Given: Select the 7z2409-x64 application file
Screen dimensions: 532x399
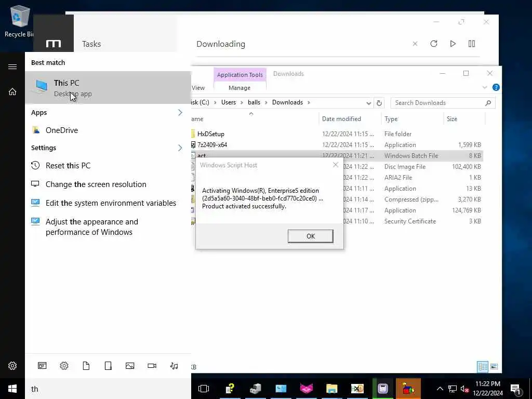Looking at the screenshot, I should point(212,145).
